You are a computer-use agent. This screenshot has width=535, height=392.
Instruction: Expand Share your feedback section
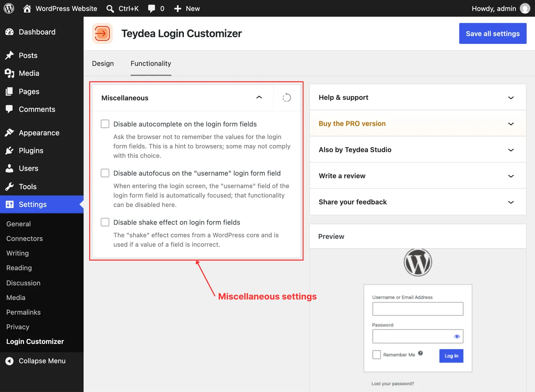[x=418, y=202]
